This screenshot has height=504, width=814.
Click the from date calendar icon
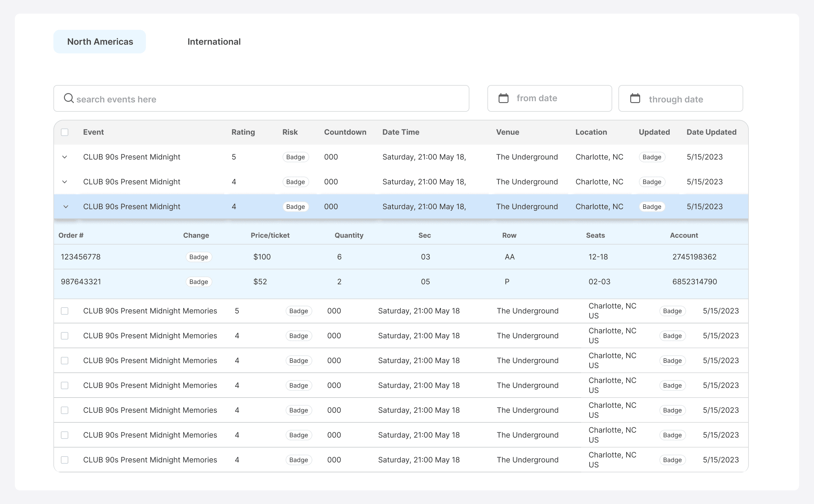point(503,98)
